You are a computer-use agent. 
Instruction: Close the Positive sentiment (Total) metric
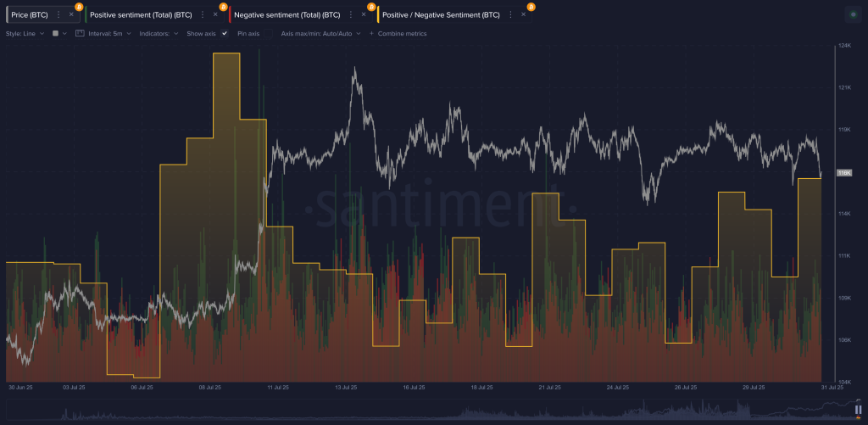[215, 14]
